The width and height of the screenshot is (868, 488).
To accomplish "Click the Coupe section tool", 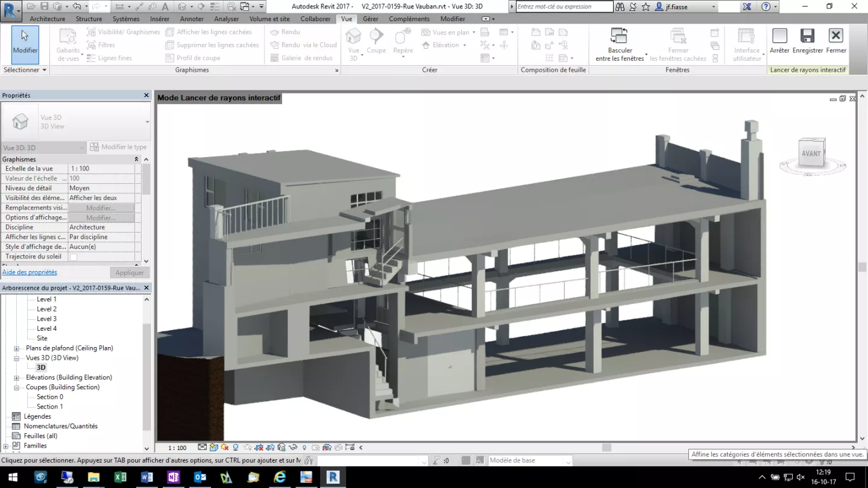I will (376, 41).
